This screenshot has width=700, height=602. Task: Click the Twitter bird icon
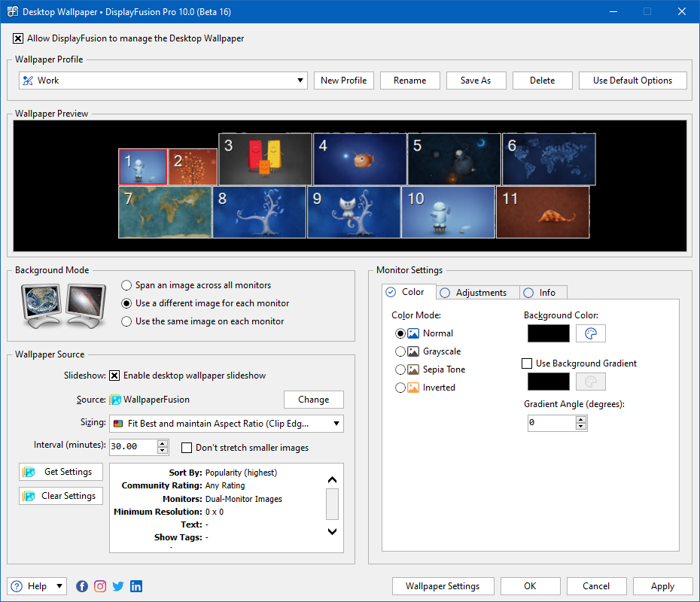click(x=118, y=586)
